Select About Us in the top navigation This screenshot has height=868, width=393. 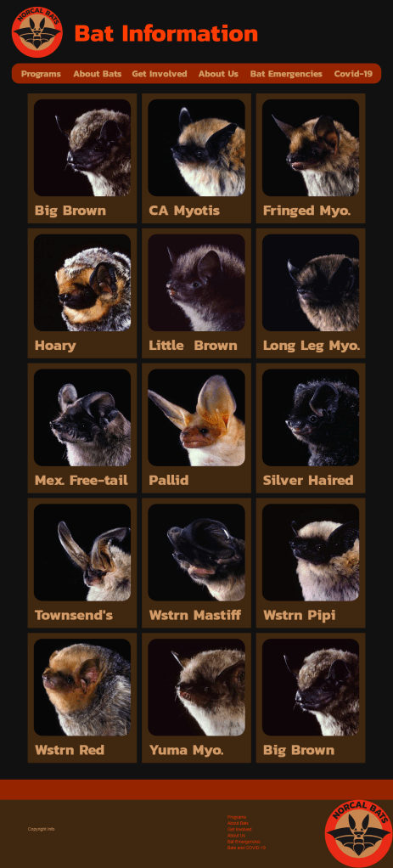click(x=219, y=74)
